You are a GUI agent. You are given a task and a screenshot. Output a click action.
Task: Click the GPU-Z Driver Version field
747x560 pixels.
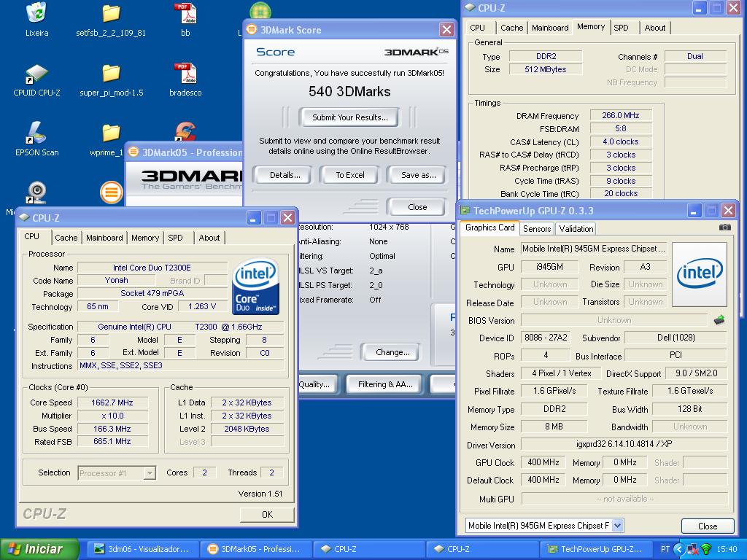click(624, 444)
